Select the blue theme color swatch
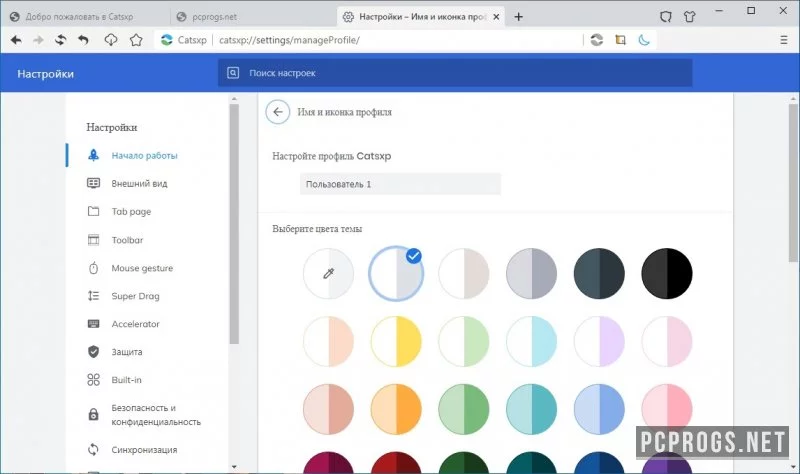Screen dimensions: 800x474 [599, 409]
